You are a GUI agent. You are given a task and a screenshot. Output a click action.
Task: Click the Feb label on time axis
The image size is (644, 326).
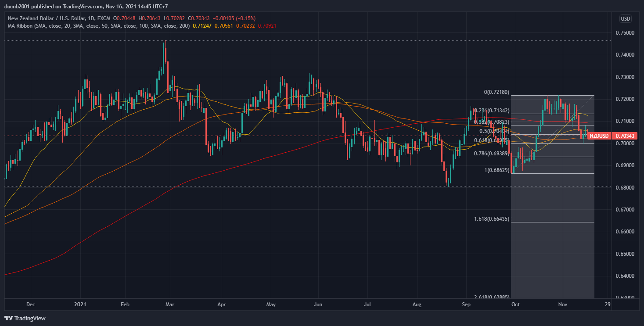click(x=125, y=304)
